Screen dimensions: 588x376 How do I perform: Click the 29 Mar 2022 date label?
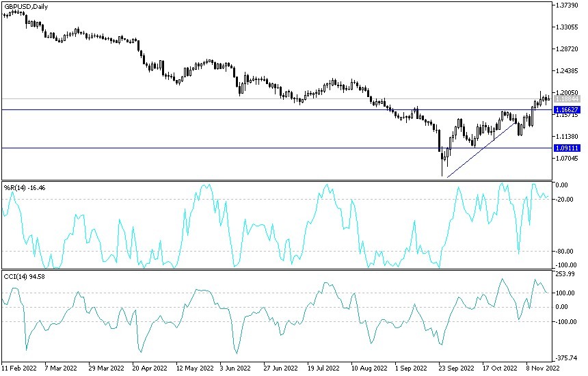point(107,368)
